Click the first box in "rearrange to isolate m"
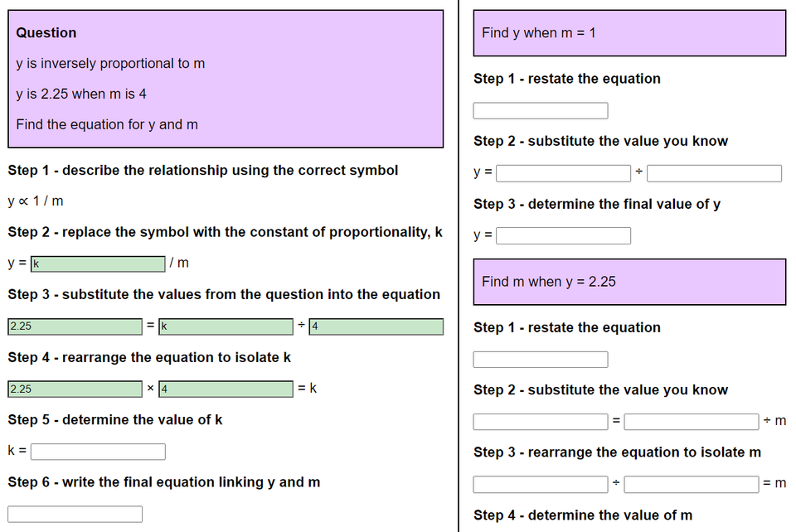 point(540,484)
